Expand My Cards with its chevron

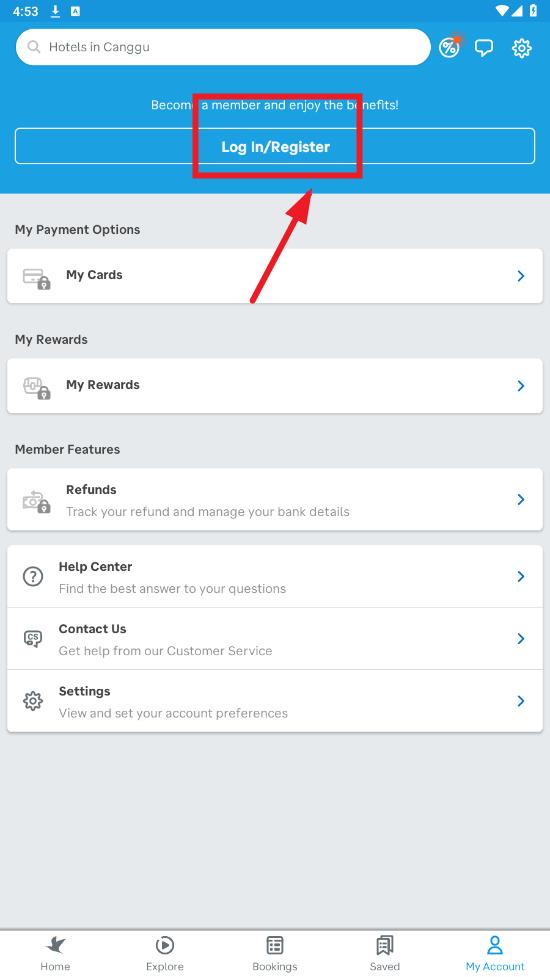[521, 276]
